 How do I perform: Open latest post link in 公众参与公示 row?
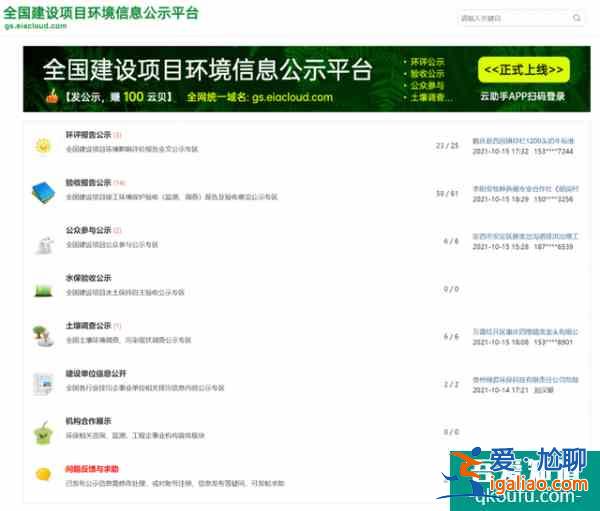pos(525,237)
